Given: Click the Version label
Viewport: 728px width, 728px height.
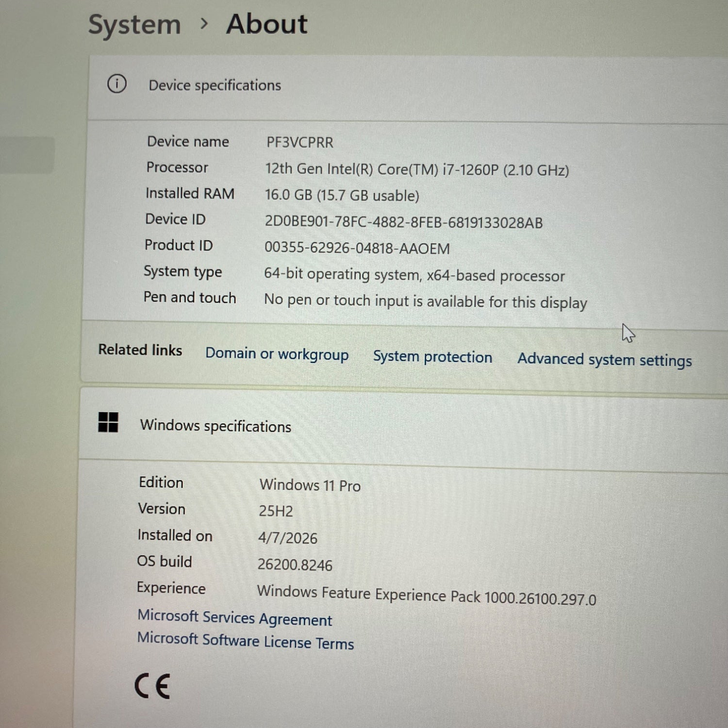Looking at the screenshot, I should click(162, 509).
